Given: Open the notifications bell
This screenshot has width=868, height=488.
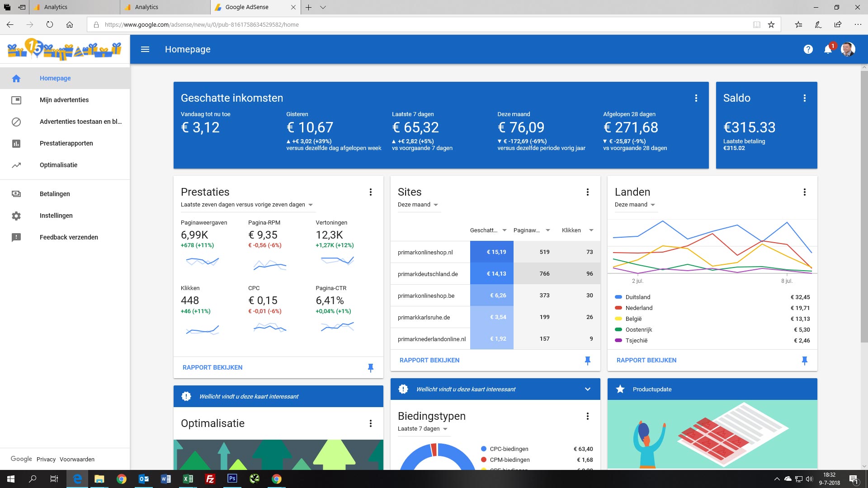Looking at the screenshot, I should [x=828, y=49].
